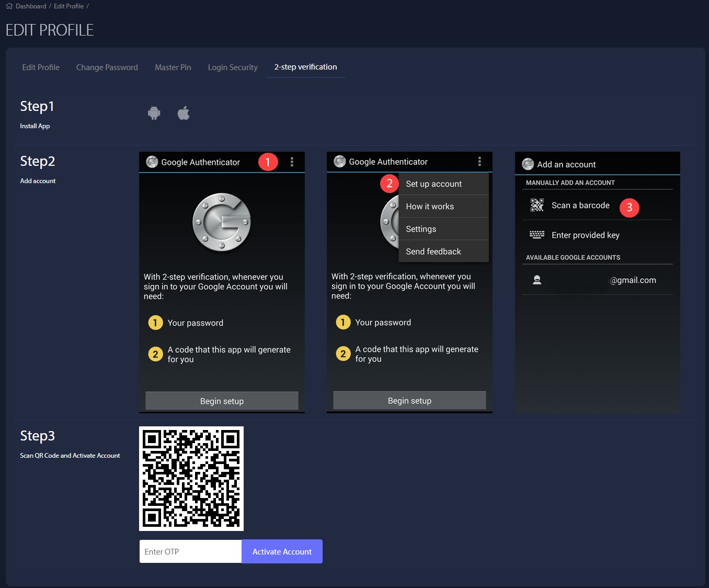This screenshot has width=709, height=588.
Task: Click the home icon in breadcrumb
Action: tap(9, 6)
